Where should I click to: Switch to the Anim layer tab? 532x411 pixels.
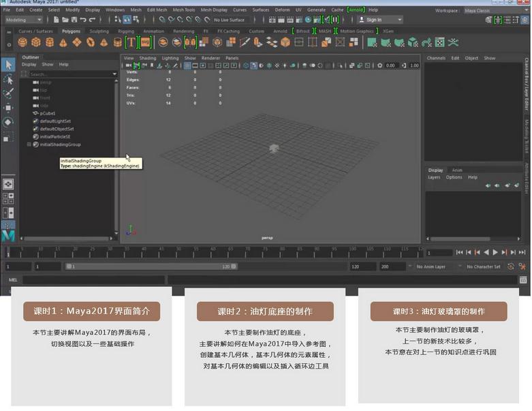pyautogui.click(x=456, y=170)
